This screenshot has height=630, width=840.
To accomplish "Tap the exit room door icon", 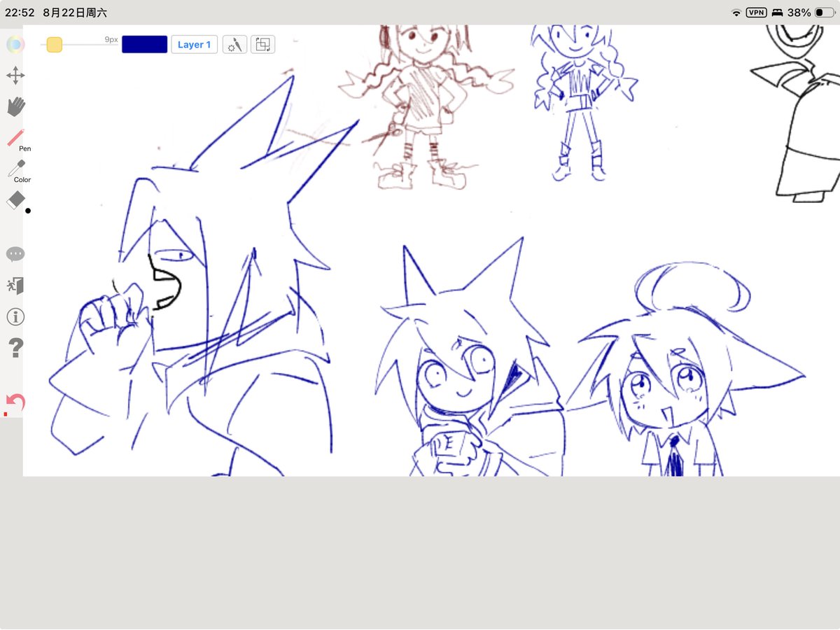I will pos(15,286).
